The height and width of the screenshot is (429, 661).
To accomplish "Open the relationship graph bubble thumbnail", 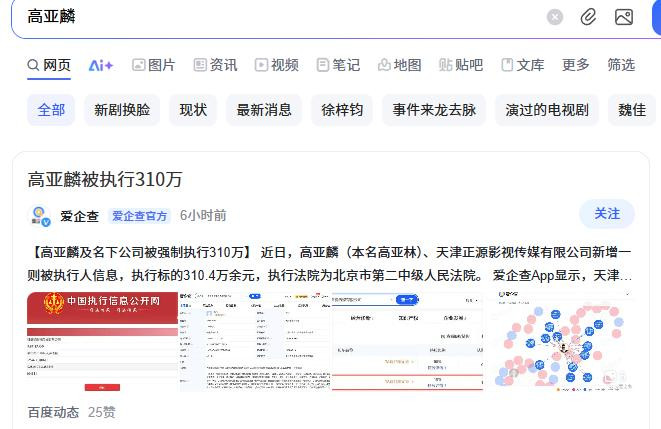I will tap(559, 341).
